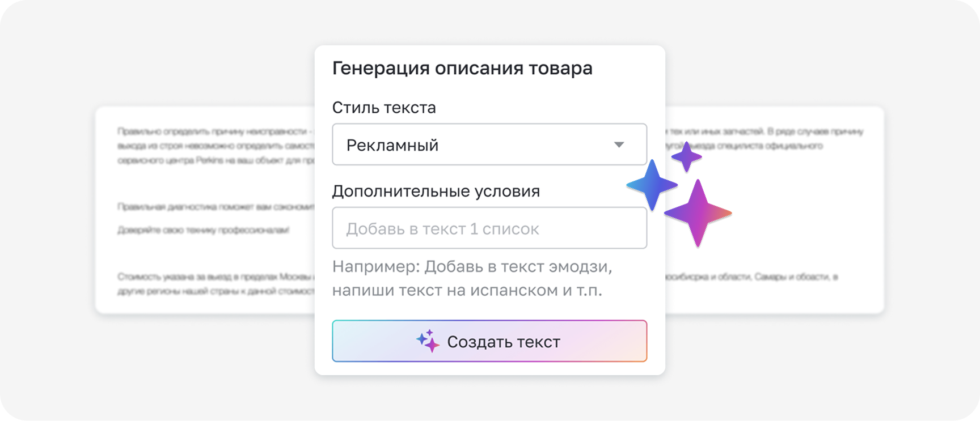Click hint line напиши текст на испанском
The width and height of the screenshot is (980, 421).
(467, 290)
